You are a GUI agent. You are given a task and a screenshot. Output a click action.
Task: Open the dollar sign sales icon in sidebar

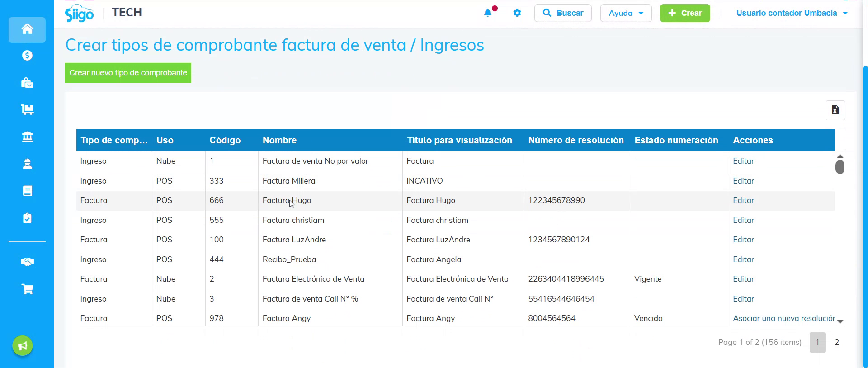(27, 56)
